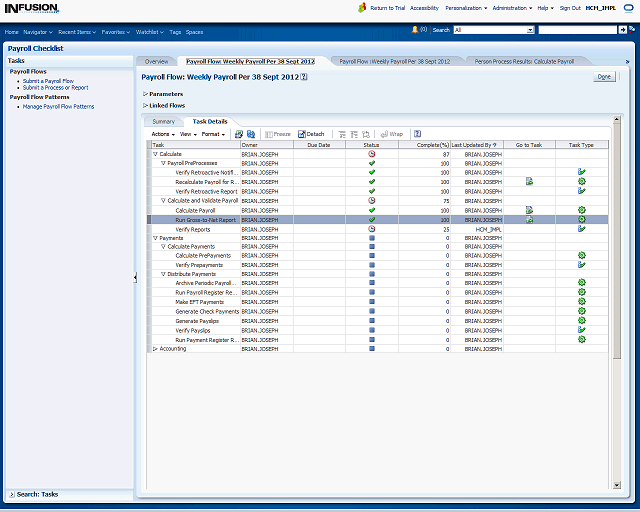Expand the Parameters section

click(x=145, y=94)
